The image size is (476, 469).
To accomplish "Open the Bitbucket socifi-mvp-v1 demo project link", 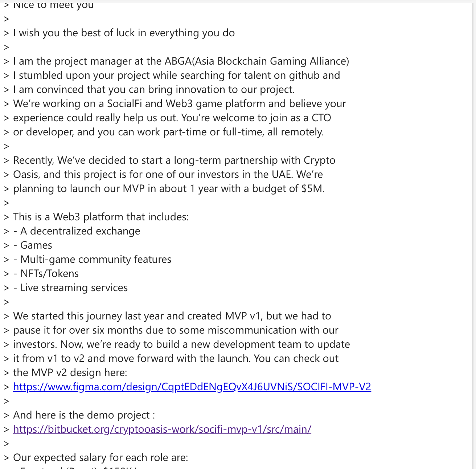I will (x=162, y=429).
